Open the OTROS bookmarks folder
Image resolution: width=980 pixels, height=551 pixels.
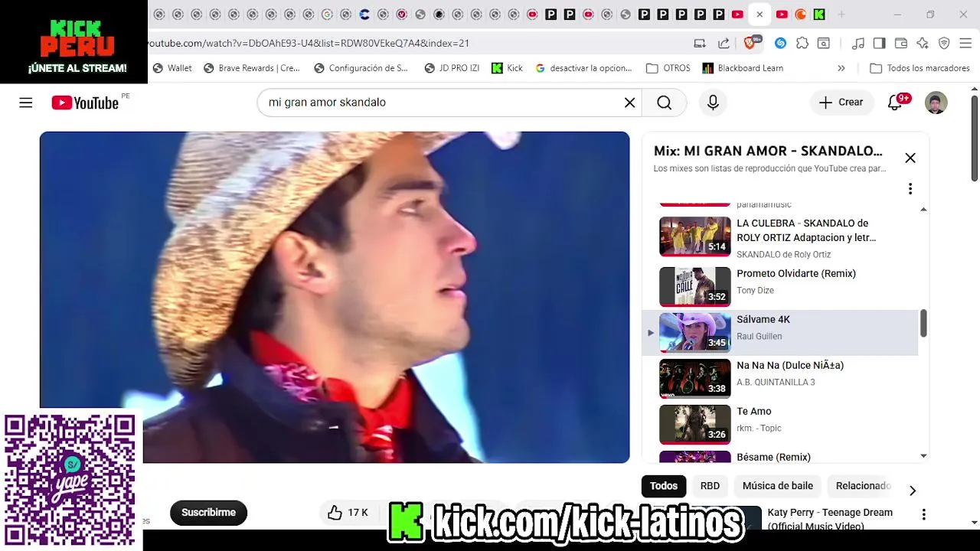click(668, 68)
